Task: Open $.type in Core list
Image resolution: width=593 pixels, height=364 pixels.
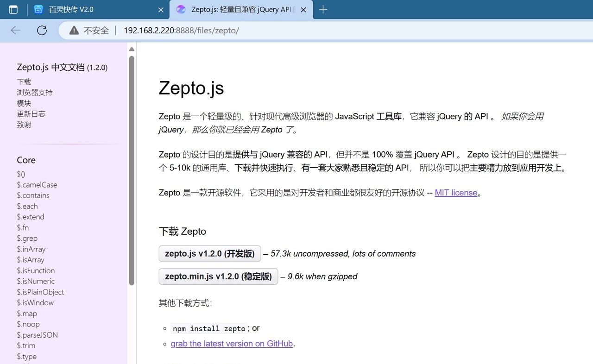Action: tap(26, 356)
